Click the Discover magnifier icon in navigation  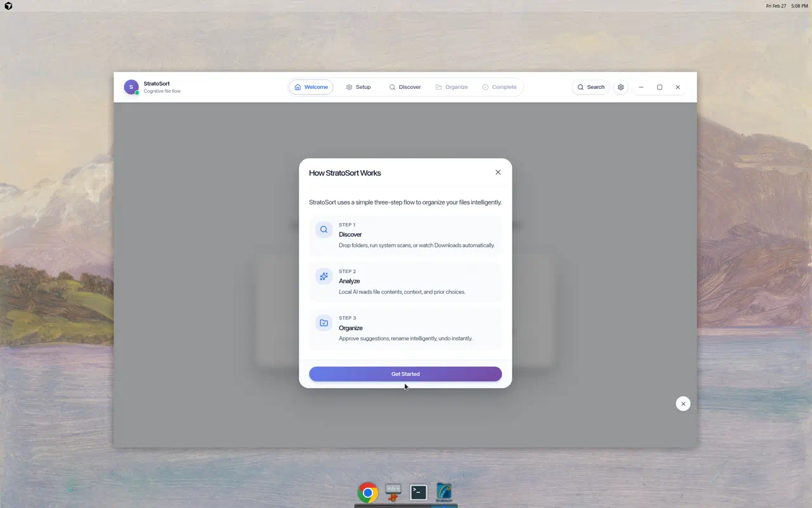coord(392,87)
